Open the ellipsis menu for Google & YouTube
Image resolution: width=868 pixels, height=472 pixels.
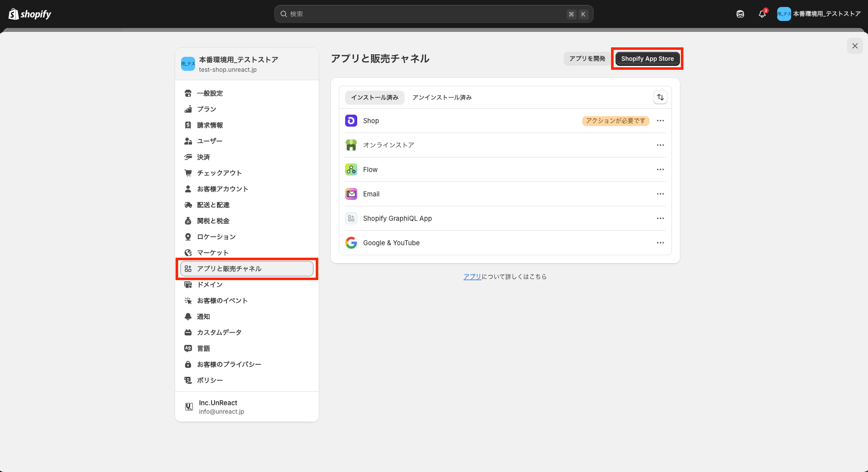660,243
